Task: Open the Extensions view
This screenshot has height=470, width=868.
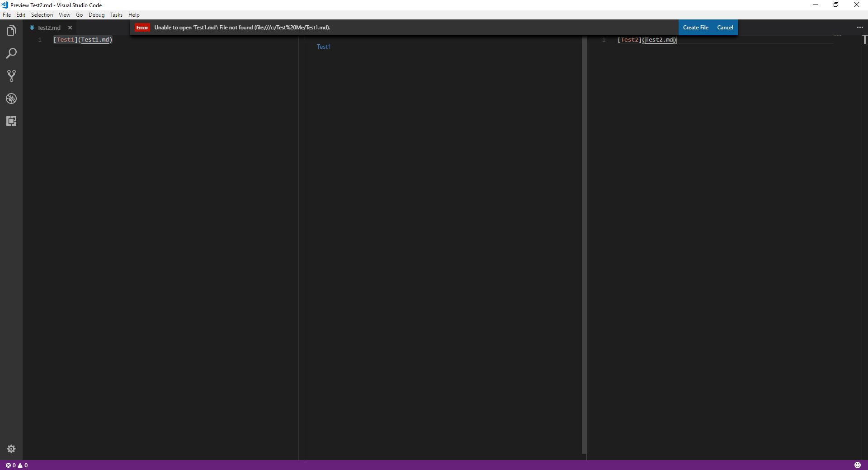Action: [11, 121]
